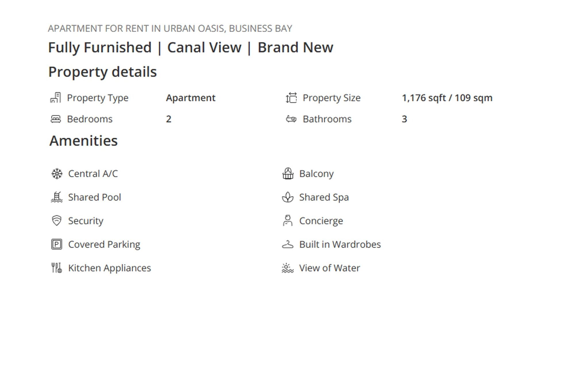Click the Kitchen Appliances utensils icon
This screenshot has width=588, height=392.
(x=57, y=268)
